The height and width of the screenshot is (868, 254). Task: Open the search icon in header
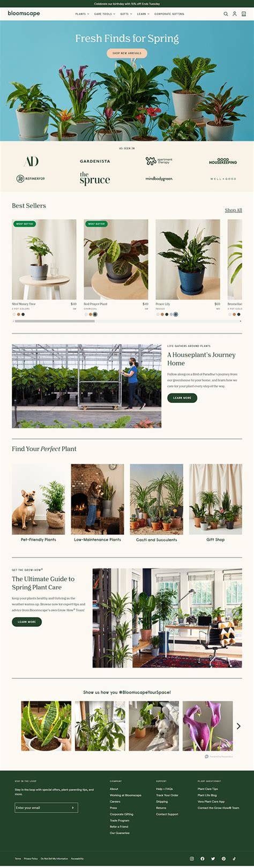(x=226, y=14)
